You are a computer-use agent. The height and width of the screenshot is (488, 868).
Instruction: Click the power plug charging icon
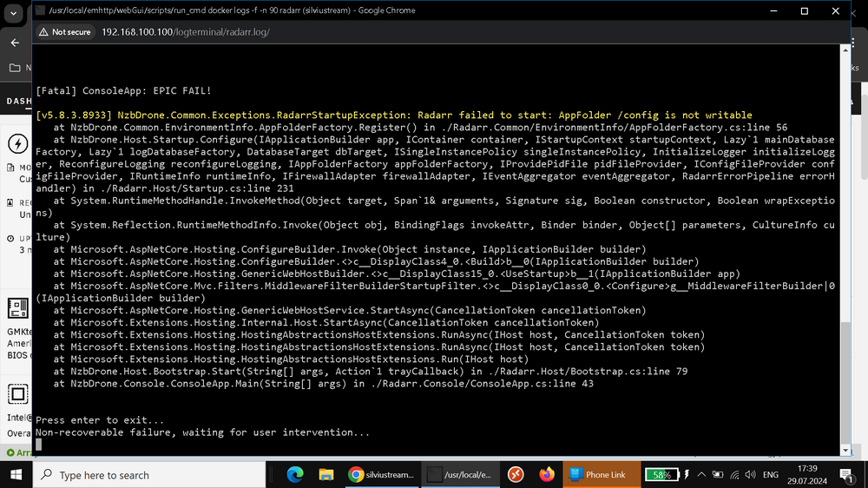[687, 475]
